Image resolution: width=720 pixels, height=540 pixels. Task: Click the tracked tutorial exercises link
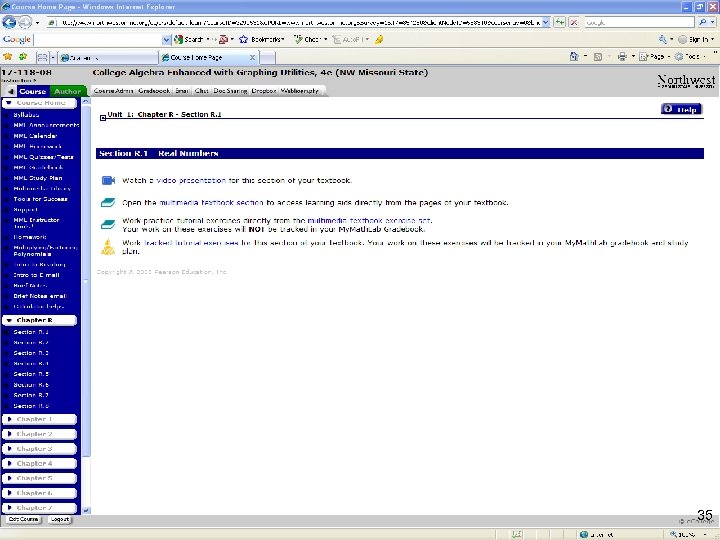click(x=191, y=242)
